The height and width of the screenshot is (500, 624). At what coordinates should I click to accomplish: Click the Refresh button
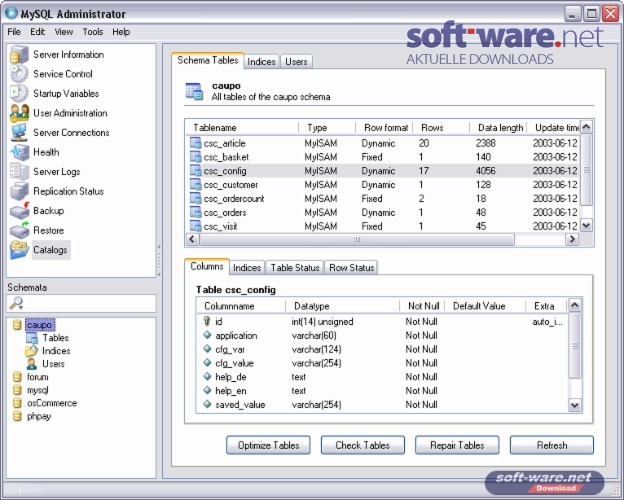552,445
